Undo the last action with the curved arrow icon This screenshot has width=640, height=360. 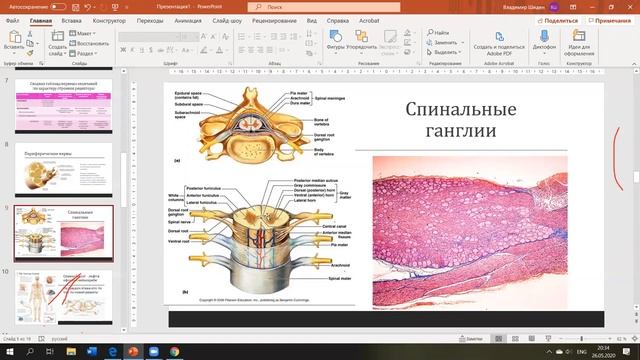[x=87, y=7]
